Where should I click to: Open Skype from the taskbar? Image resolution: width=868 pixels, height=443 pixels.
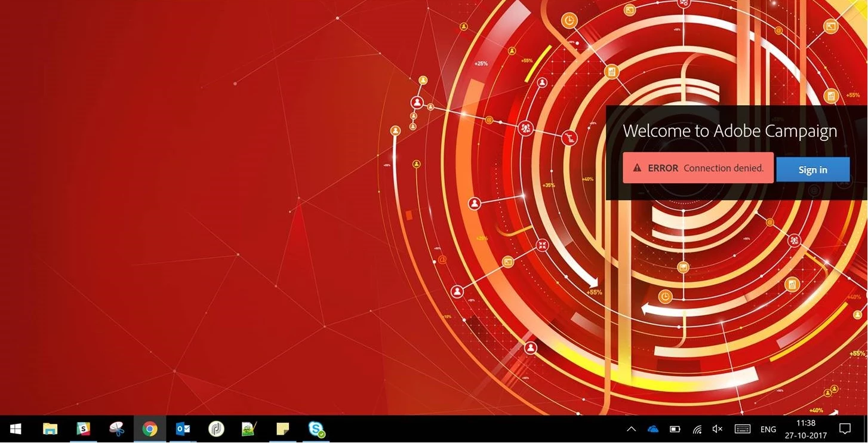316,429
